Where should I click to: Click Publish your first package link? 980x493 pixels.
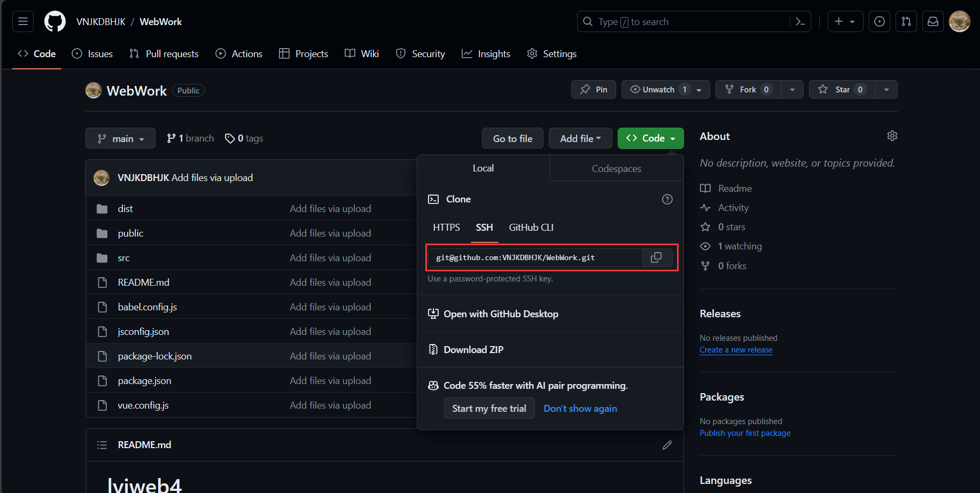745,433
